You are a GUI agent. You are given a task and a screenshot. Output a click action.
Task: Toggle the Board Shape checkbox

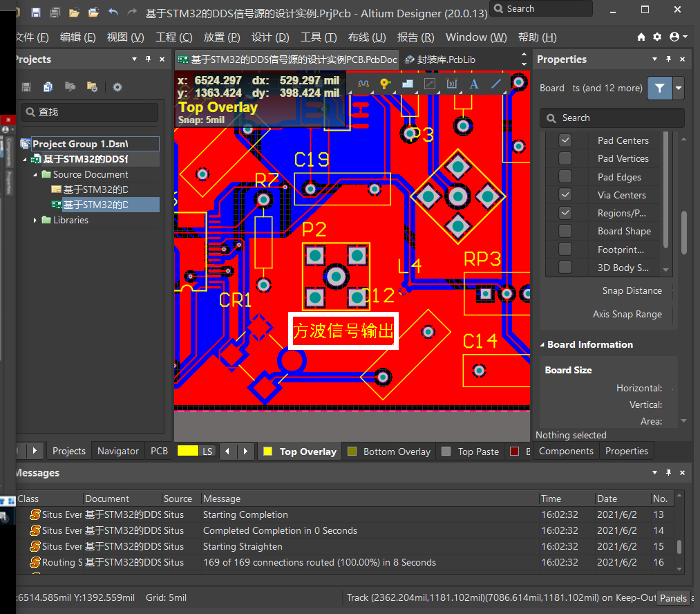[x=565, y=231]
